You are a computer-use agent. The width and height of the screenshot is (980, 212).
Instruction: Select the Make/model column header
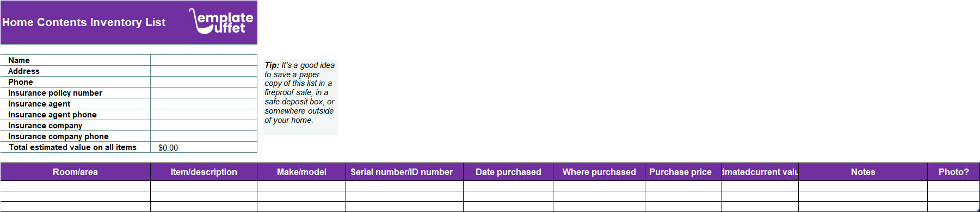[301, 172]
